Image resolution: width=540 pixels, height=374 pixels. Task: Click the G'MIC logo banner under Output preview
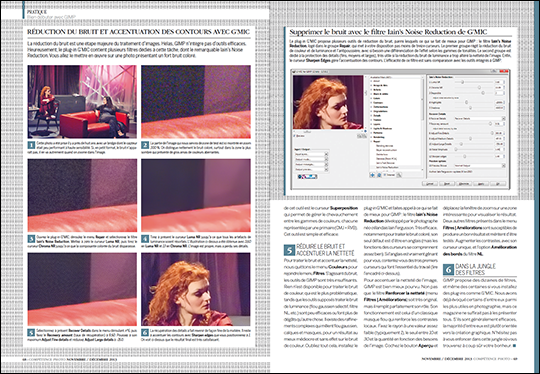pos(308,177)
